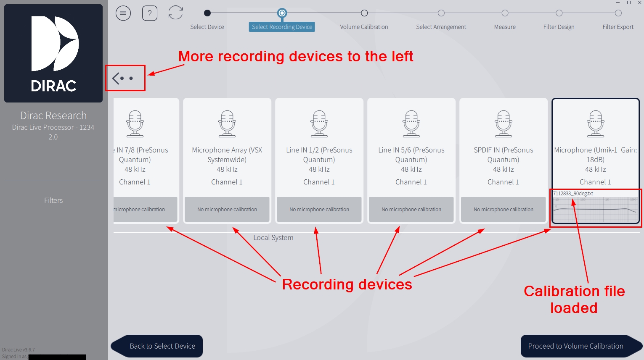Click the microphone icon on the Umik-1 card
This screenshot has width=644, height=360.
[595, 123]
